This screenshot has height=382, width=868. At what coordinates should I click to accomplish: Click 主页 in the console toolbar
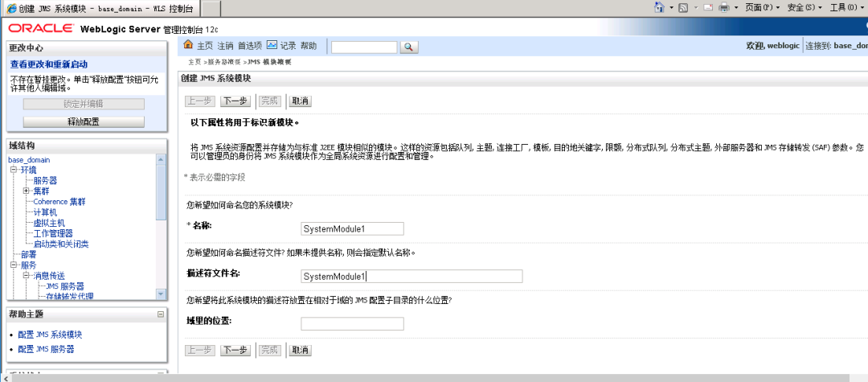click(x=205, y=46)
